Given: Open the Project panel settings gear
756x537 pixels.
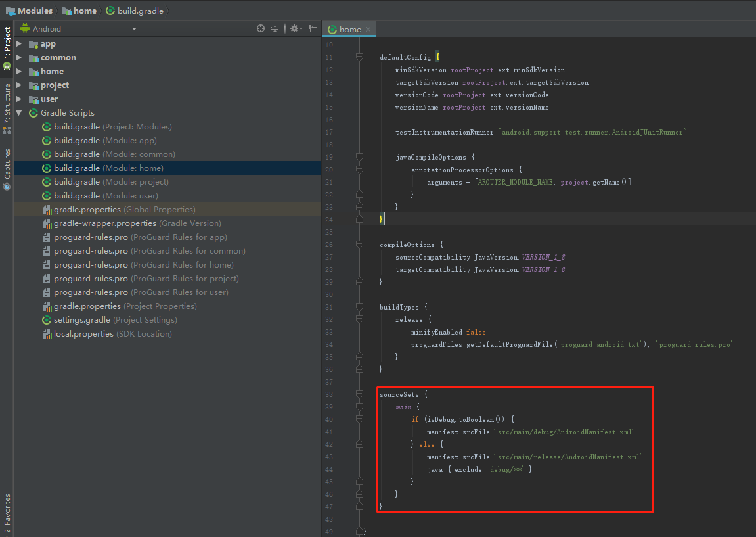Looking at the screenshot, I should (x=293, y=28).
